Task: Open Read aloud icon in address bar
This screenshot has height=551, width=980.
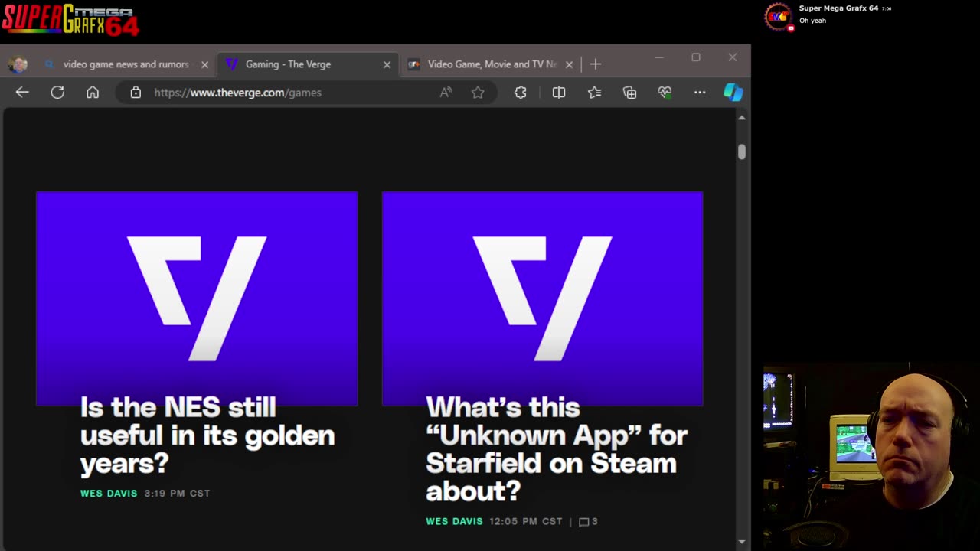Action: click(x=446, y=93)
